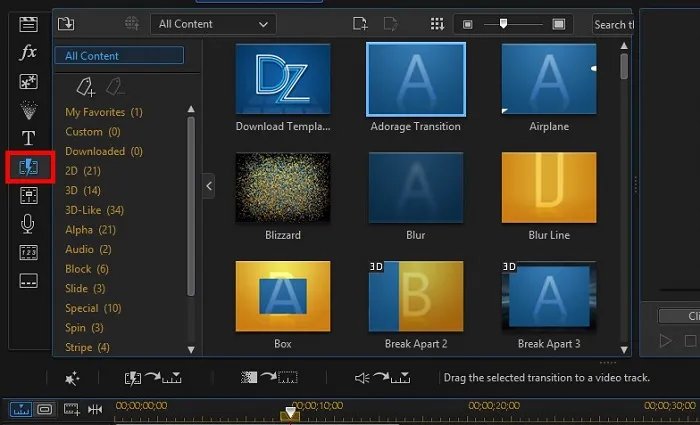The width and height of the screenshot is (700, 425).
Task: Select 3D (14) category
Action: click(83, 191)
